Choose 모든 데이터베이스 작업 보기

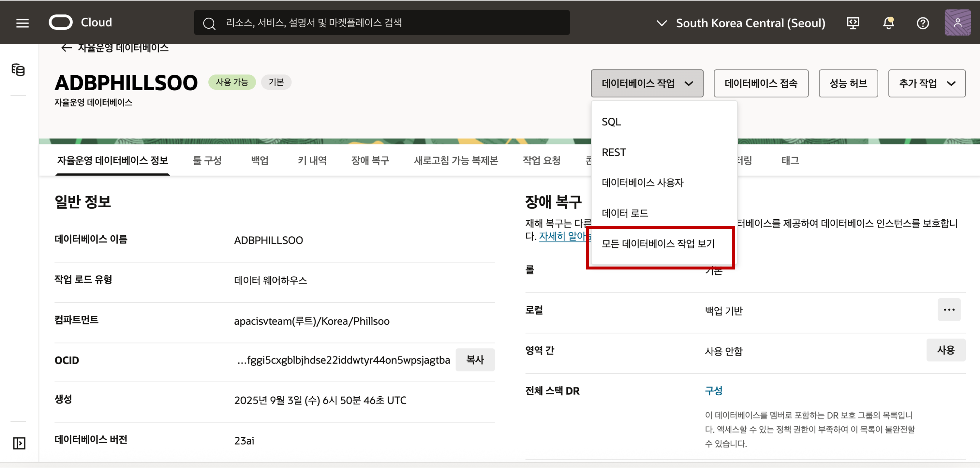point(664,243)
